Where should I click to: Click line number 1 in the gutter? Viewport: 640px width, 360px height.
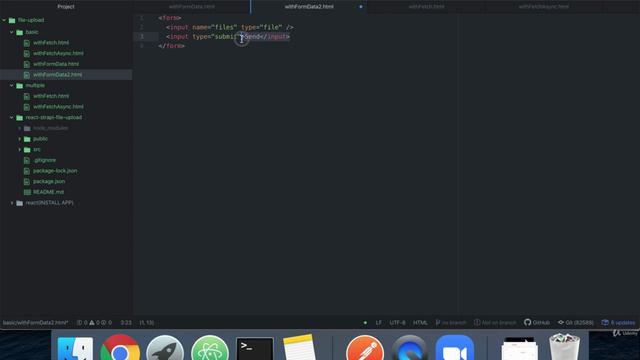coord(142,18)
